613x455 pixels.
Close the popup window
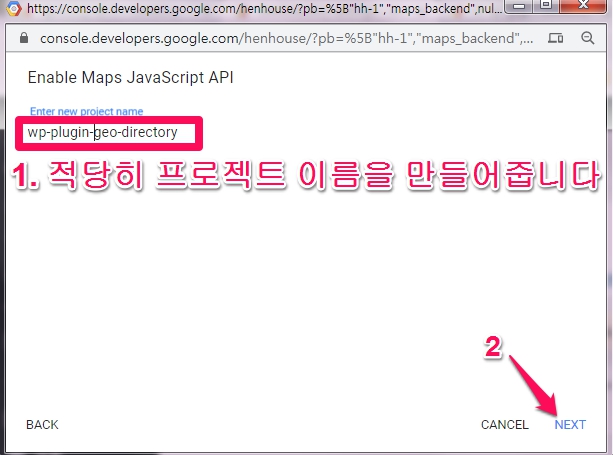click(583, 6)
